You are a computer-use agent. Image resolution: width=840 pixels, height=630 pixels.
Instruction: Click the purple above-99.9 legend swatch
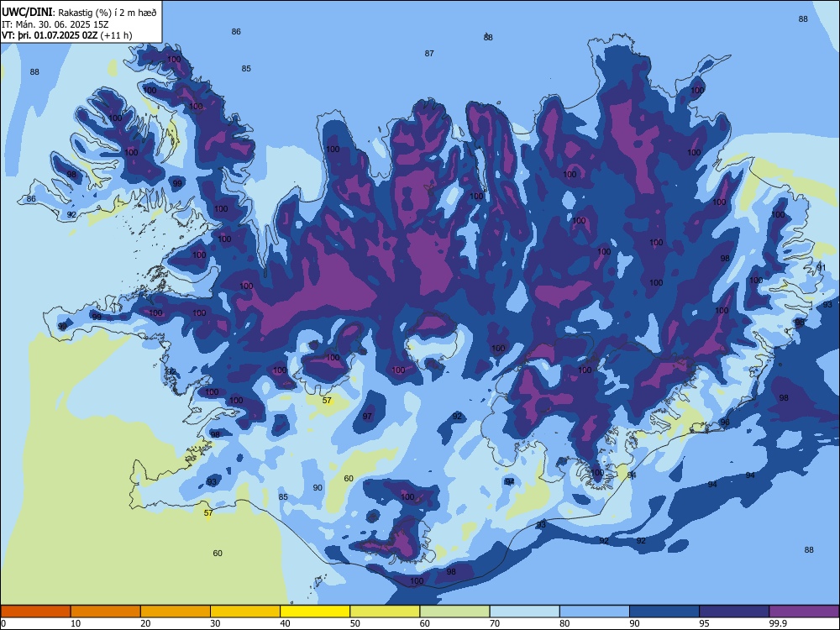point(804,612)
